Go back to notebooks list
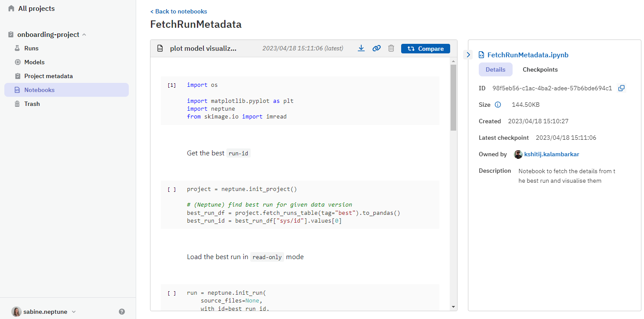The height and width of the screenshot is (319, 644). point(179,11)
